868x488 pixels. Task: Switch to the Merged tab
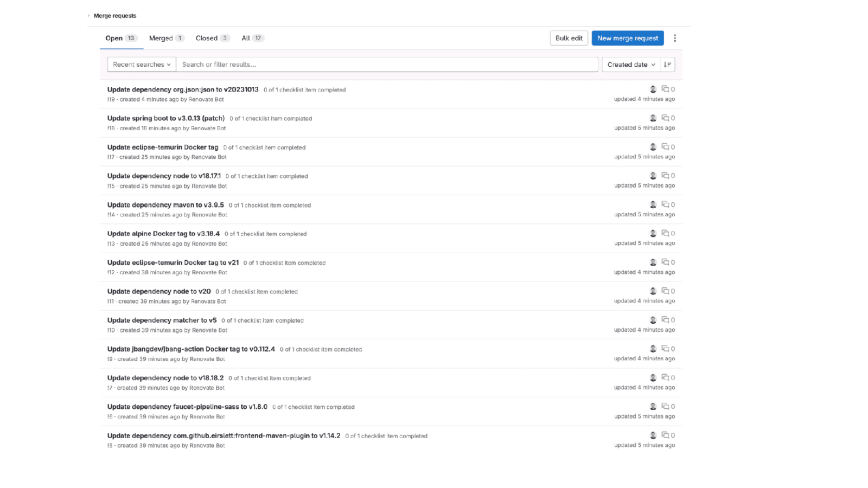coord(167,38)
